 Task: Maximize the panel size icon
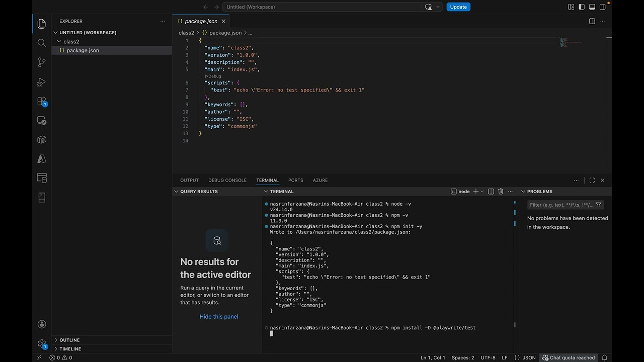[x=592, y=180]
